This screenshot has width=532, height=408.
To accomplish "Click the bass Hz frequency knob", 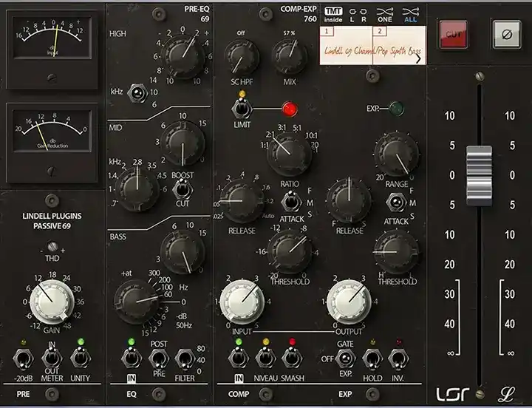I will click(136, 302).
